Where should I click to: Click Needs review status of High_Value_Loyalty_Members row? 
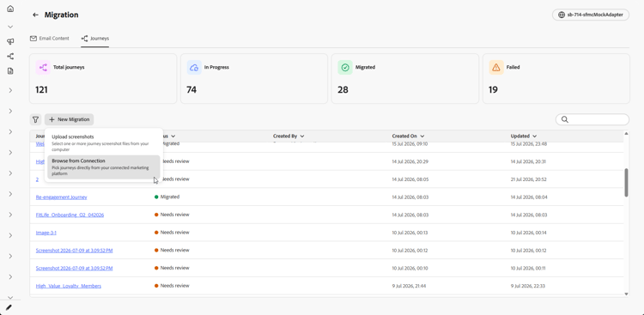click(x=172, y=286)
